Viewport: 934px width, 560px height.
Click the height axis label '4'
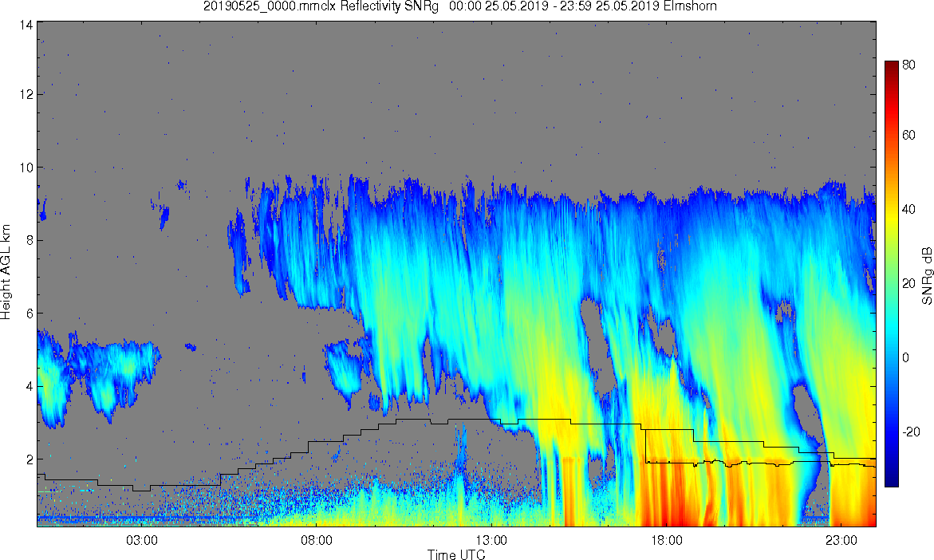tap(28, 387)
